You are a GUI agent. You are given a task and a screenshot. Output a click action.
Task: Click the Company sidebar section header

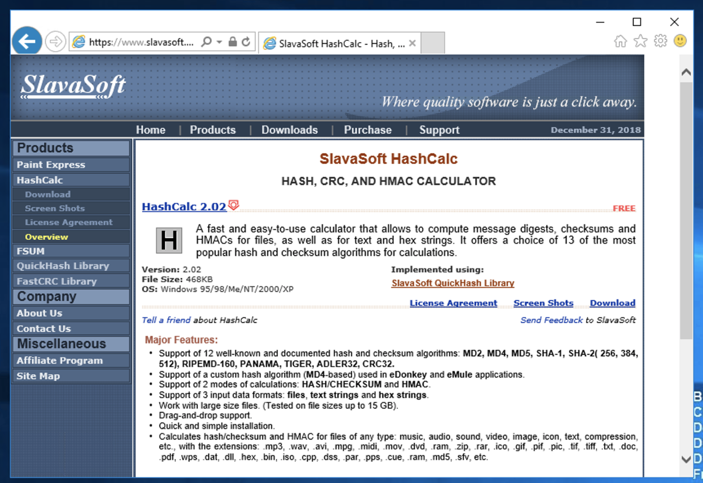pyautogui.click(x=71, y=297)
